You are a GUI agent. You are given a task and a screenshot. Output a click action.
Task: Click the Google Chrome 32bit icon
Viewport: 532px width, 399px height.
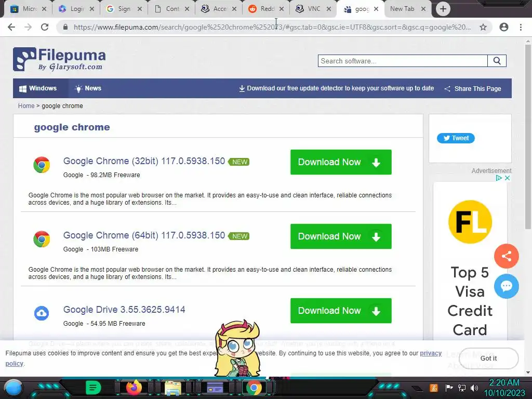click(42, 165)
